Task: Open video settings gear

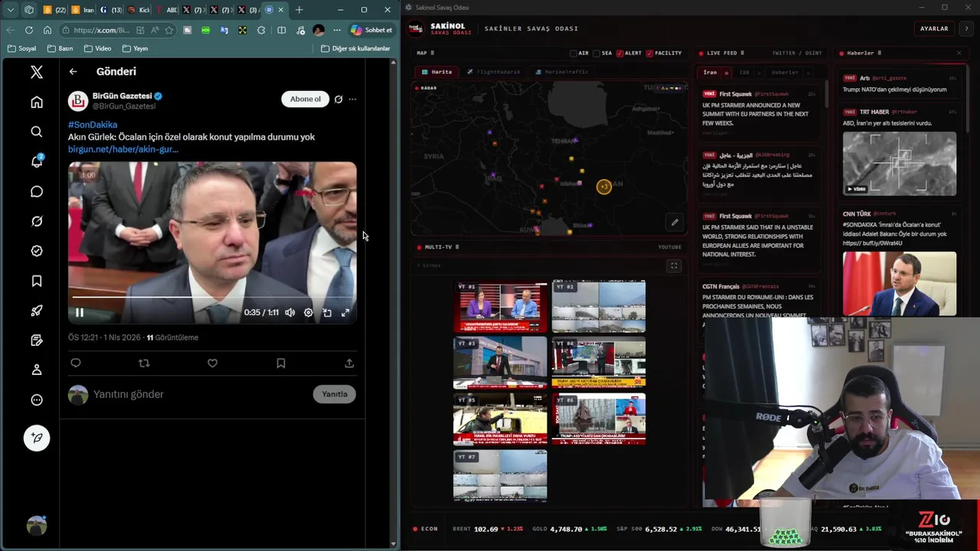Action: (x=309, y=312)
